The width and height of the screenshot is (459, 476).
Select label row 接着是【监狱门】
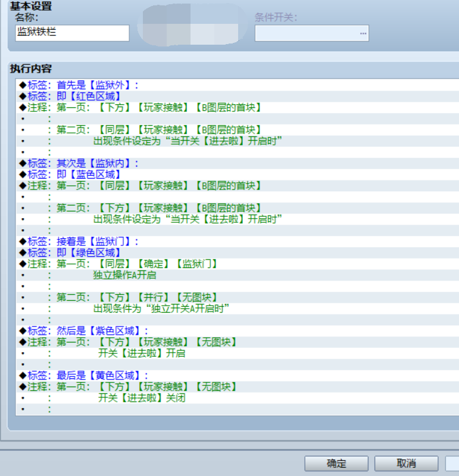[x=238, y=242]
